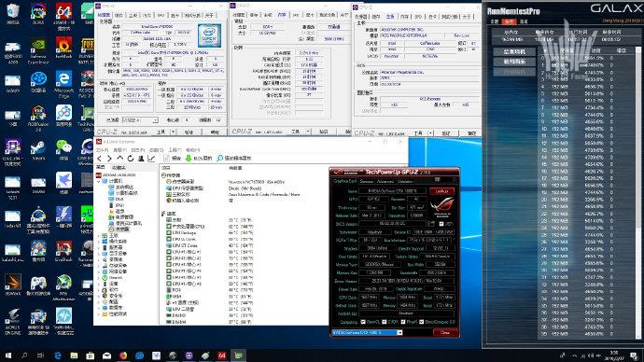Image resolution: width=644 pixels, height=362 pixels.
Task: Click the GPU-Z screenshot camera icon
Action: 438,180
